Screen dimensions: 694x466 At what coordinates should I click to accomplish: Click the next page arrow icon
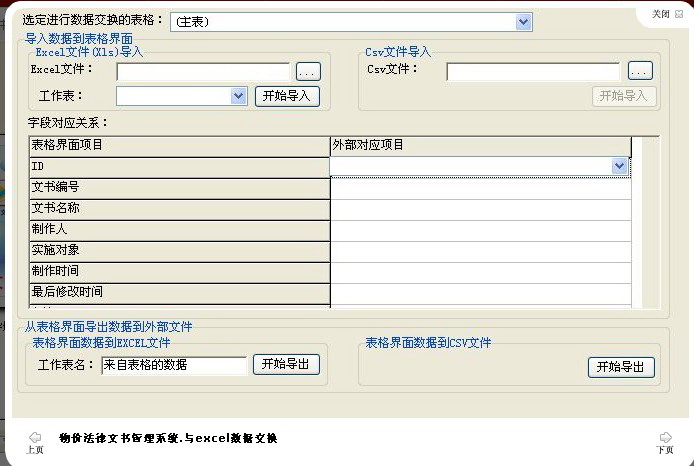point(665,437)
